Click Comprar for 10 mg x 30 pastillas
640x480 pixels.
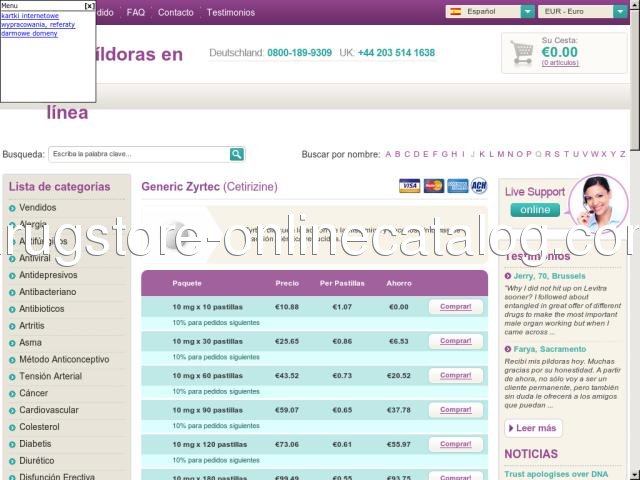pos(456,341)
